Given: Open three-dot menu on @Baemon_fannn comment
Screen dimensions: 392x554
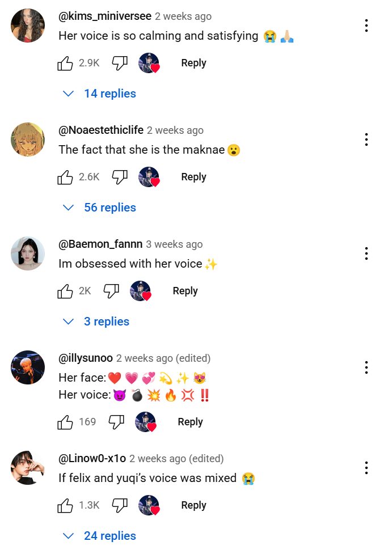Looking at the screenshot, I should click(x=367, y=253).
